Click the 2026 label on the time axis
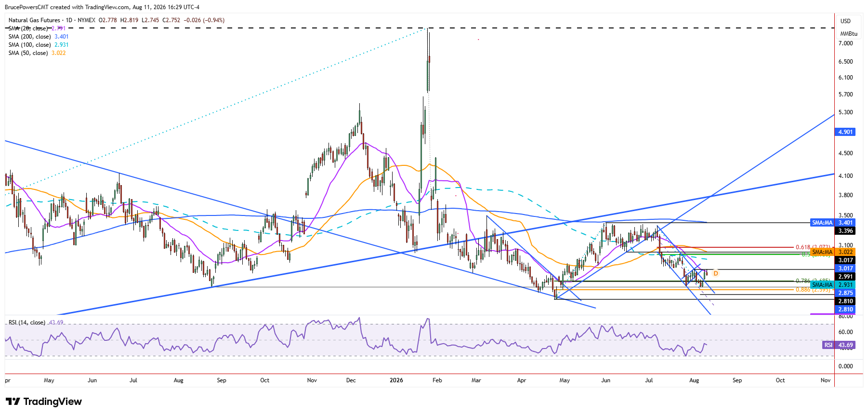Viewport: 868px width, 416px height. [396, 380]
